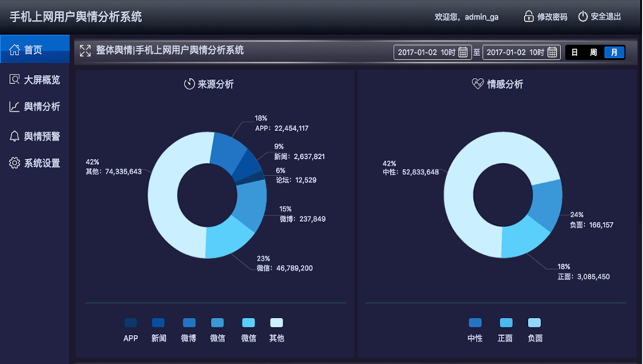
Task: Select the 月 (month) range toggle
Action: point(614,53)
